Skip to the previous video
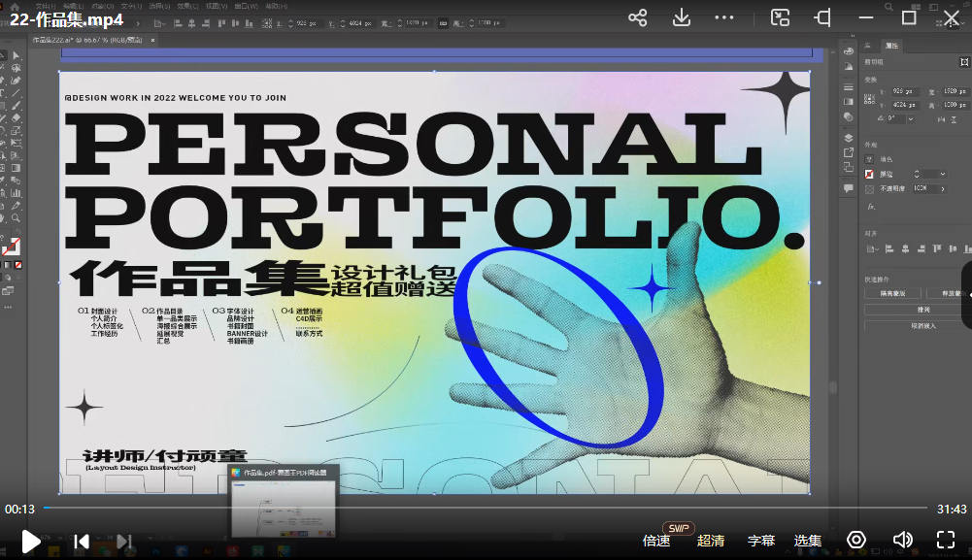The image size is (972, 560). point(83,541)
